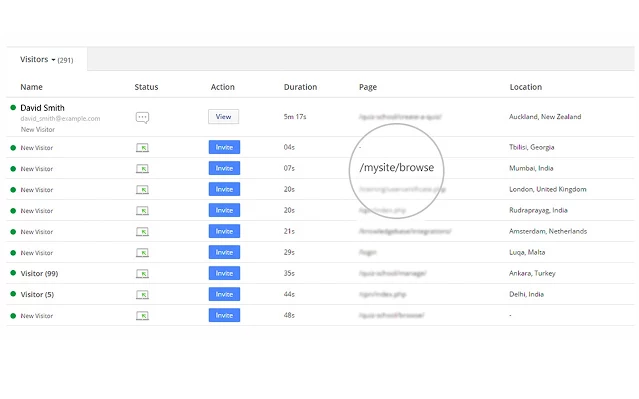Image resolution: width=639 pixels, height=399 pixels.
Task: Click status icon in Luqa, Malta row
Action: tap(142, 253)
